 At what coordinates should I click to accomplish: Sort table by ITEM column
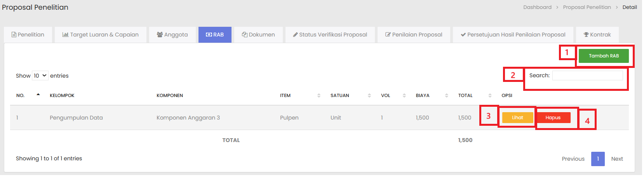319,95
